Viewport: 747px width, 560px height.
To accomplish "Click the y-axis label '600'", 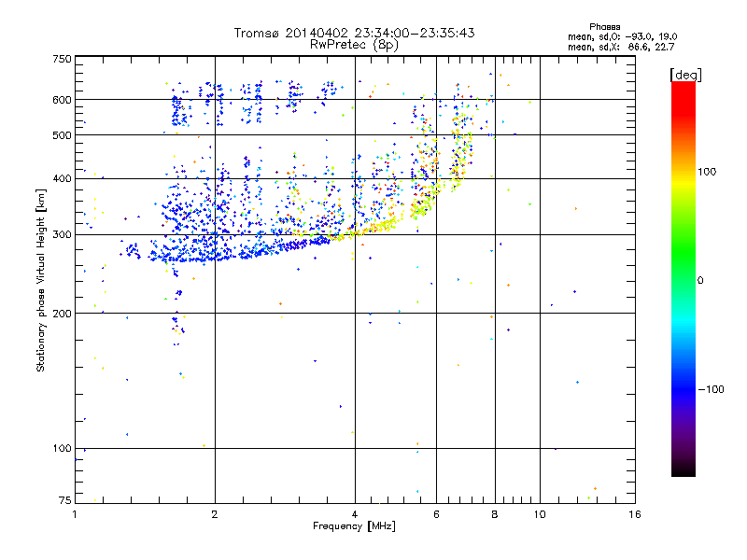I will [62, 100].
